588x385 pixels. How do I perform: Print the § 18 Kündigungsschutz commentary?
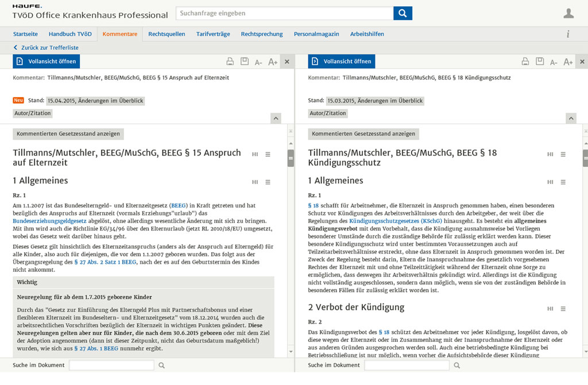coord(525,61)
